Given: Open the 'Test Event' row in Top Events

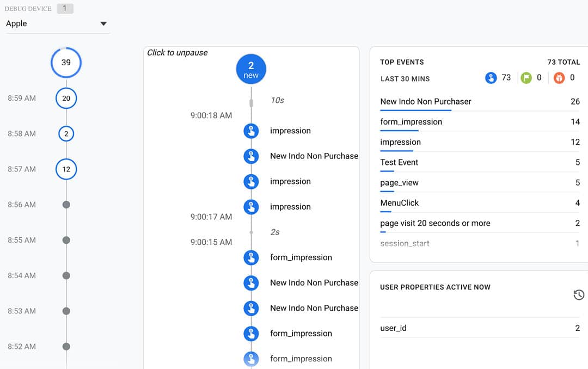Looking at the screenshot, I should (x=399, y=162).
